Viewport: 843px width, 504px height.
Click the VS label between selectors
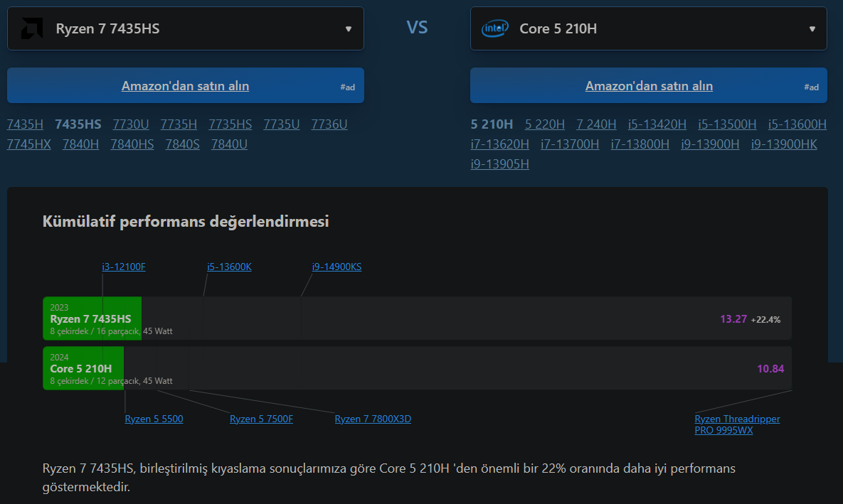pyautogui.click(x=417, y=28)
